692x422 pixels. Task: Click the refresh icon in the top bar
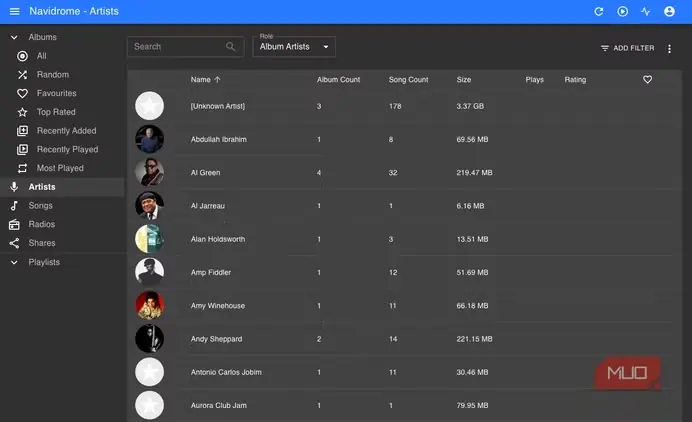(598, 11)
